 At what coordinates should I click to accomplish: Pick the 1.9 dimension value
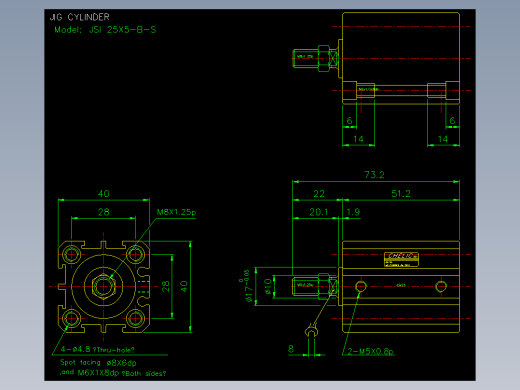pyautogui.click(x=353, y=212)
